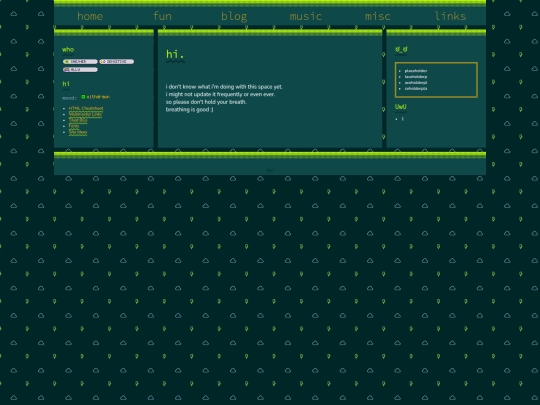Open the misc menu item
The width and height of the screenshot is (540, 405).
[378, 16]
